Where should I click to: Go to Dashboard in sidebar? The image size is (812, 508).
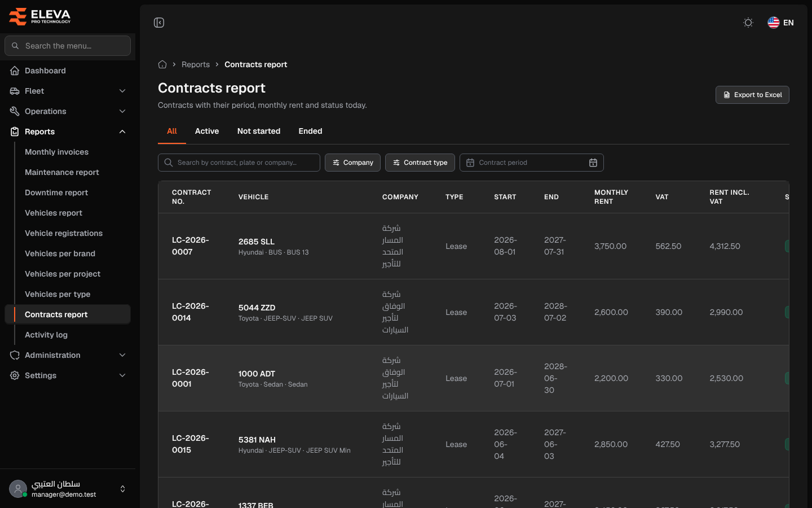pyautogui.click(x=68, y=71)
